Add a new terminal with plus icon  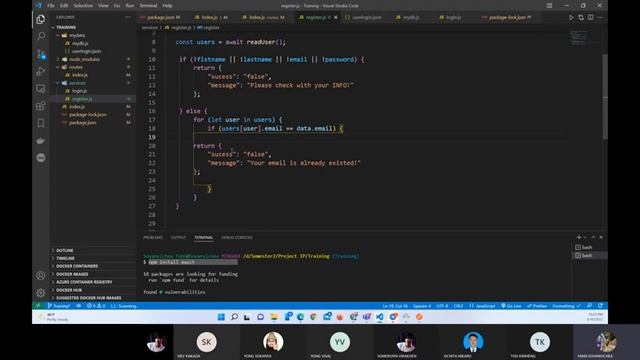pos(578,237)
